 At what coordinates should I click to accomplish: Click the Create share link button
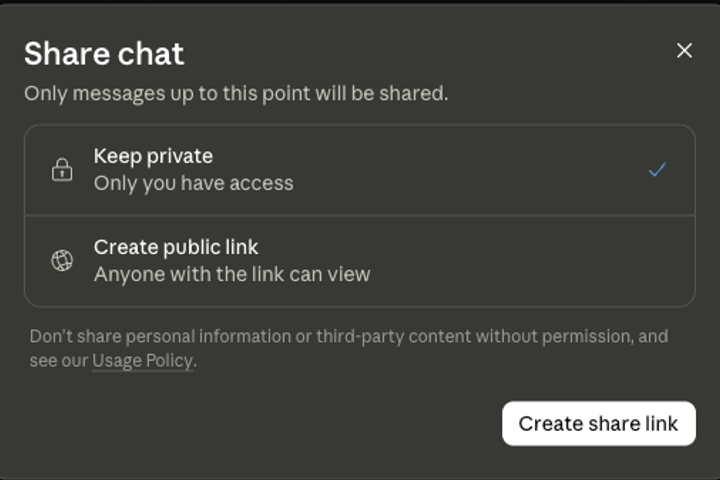click(x=599, y=424)
